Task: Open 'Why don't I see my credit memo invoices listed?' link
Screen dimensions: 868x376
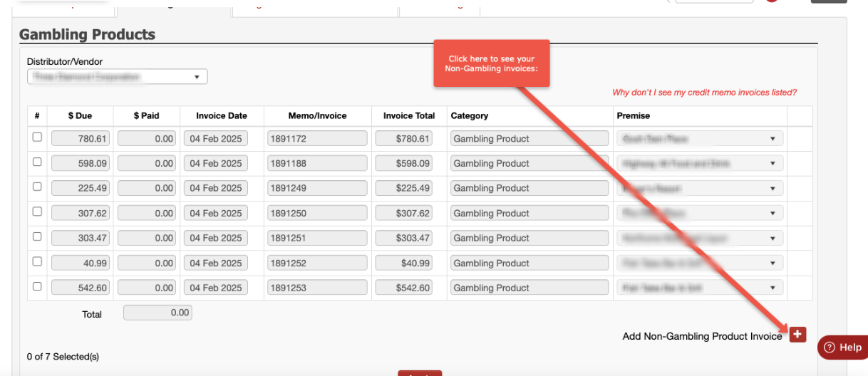Action: point(704,93)
